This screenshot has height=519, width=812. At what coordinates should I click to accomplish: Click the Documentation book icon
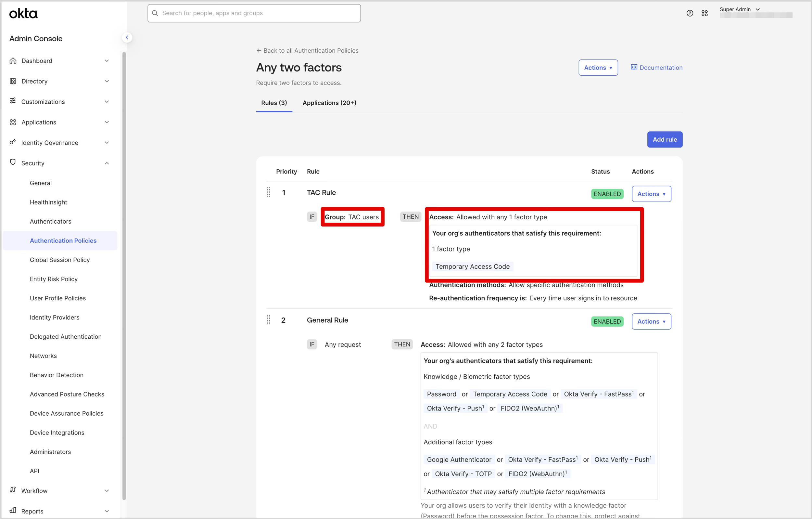634,67
